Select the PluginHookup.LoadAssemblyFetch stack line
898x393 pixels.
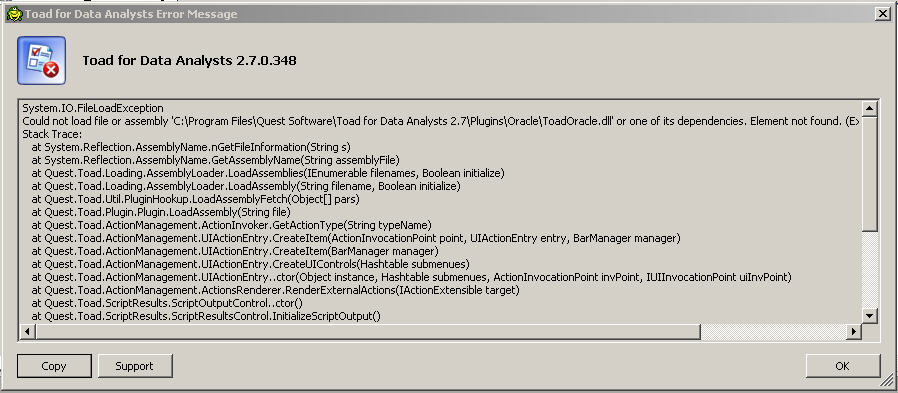(195, 199)
